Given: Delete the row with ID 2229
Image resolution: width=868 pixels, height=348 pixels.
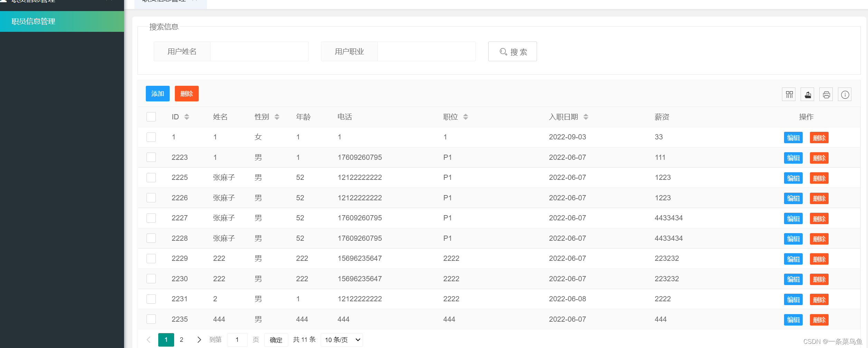Looking at the screenshot, I should (819, 259).
